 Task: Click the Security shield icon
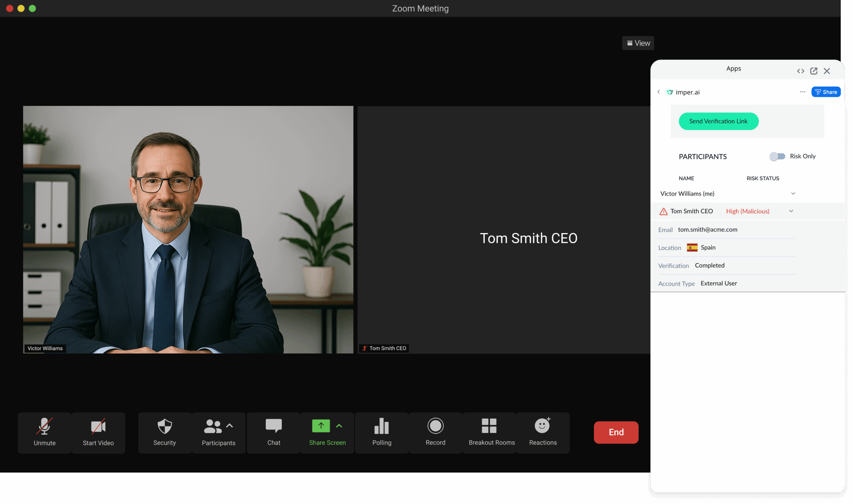coord(165,426)
